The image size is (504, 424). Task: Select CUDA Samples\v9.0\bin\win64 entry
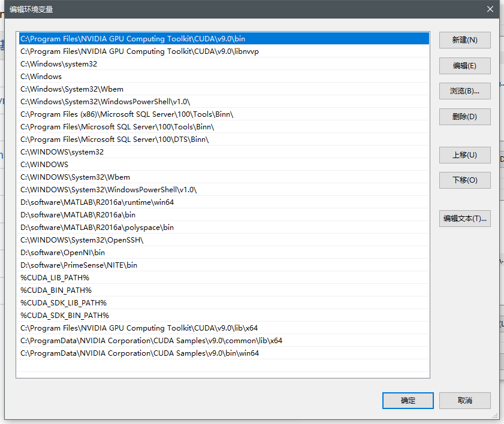coord(224,353)
